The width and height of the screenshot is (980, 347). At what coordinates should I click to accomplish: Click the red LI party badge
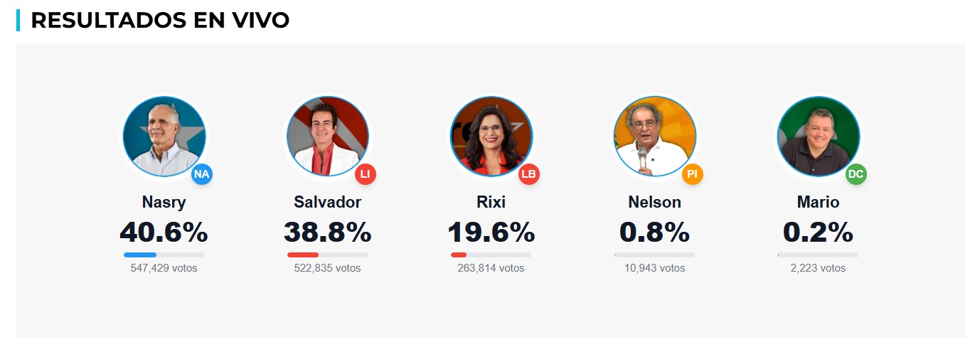366,174
